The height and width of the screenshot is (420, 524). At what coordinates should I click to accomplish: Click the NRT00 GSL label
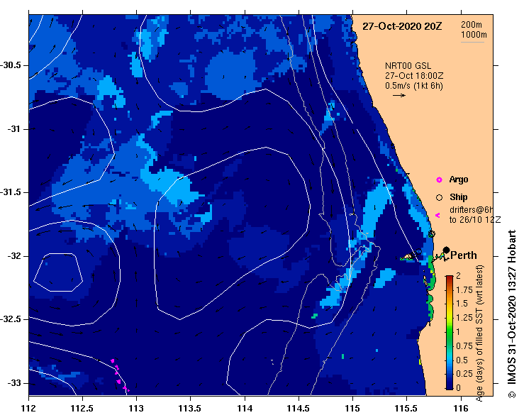tap(408, 66)
